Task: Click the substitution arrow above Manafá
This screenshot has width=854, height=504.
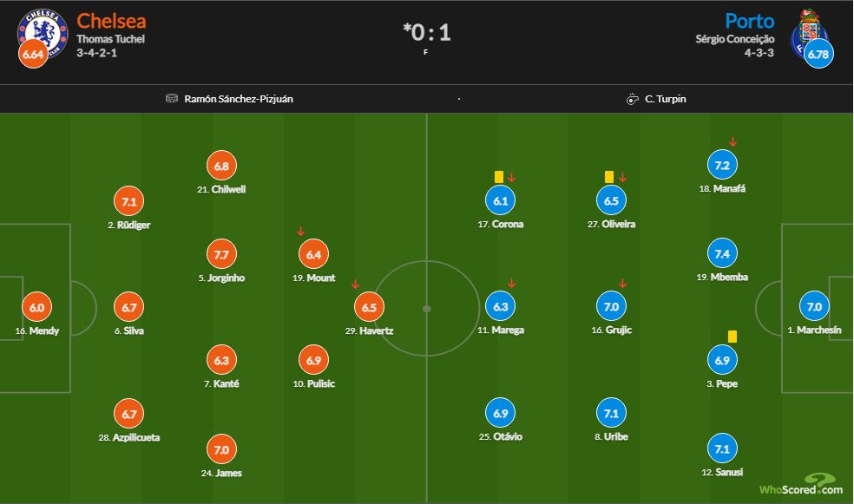Action: click(732, 142)
